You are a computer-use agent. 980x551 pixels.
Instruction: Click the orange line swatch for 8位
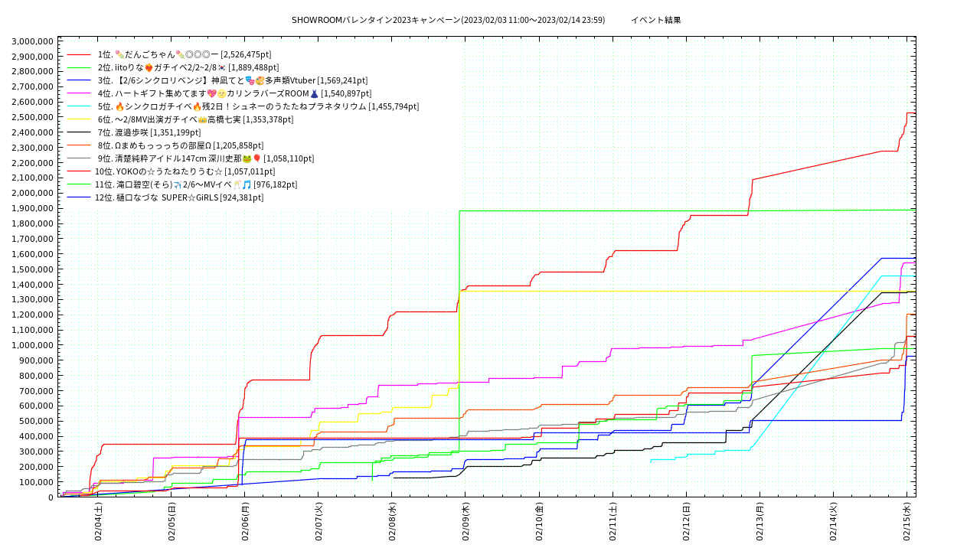click(x=79, y=145)
